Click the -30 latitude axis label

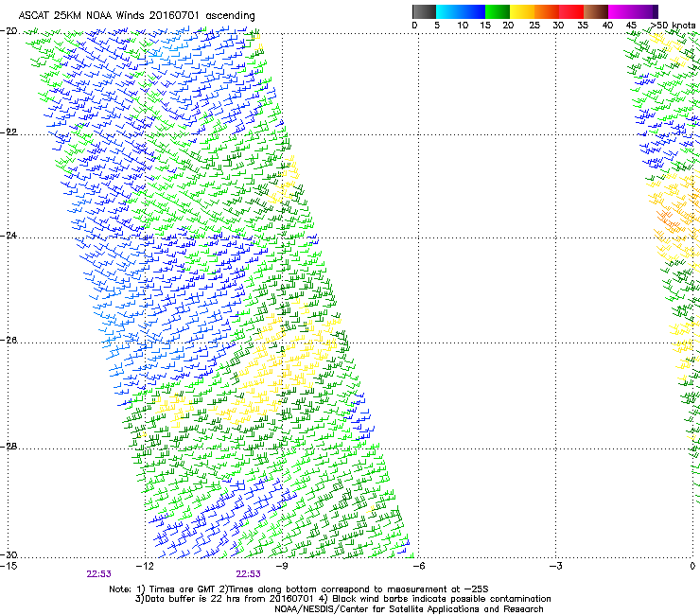(x=9, y=554)
